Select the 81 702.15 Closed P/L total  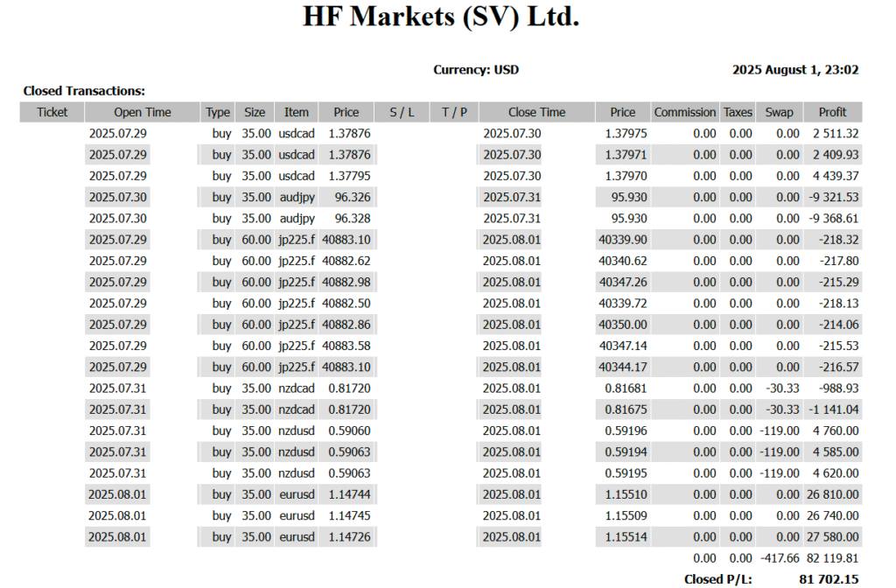click(829, 578)
